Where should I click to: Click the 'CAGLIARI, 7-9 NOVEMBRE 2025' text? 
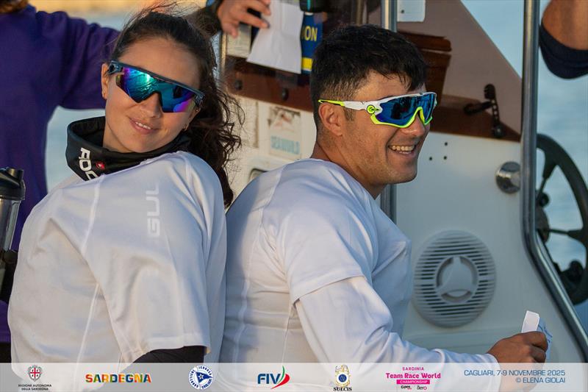pyautogui.click(x=514, y=373)
